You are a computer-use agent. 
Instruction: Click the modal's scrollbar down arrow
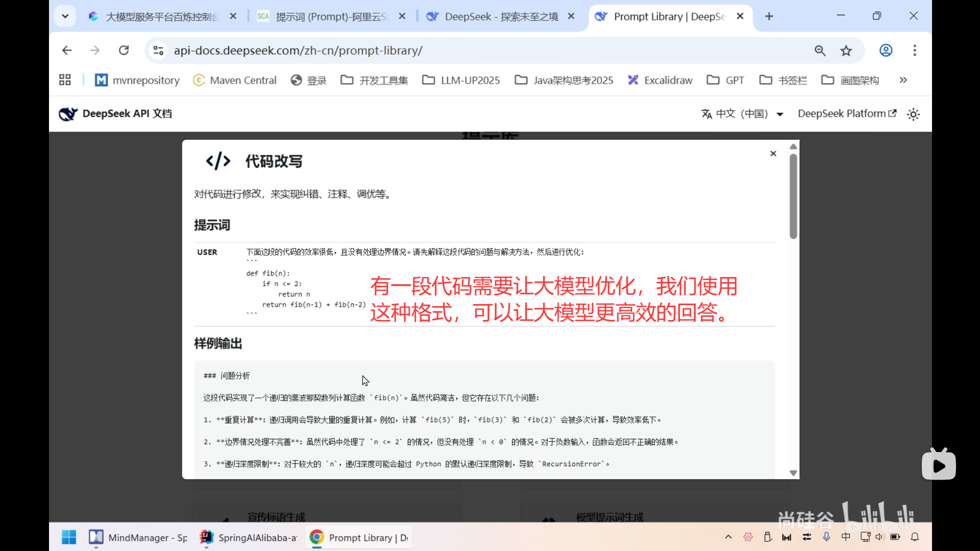pos(793,473)
